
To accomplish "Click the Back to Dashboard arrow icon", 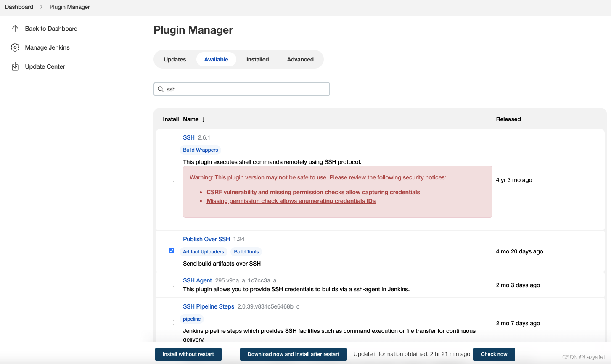I will click(15, 29).
